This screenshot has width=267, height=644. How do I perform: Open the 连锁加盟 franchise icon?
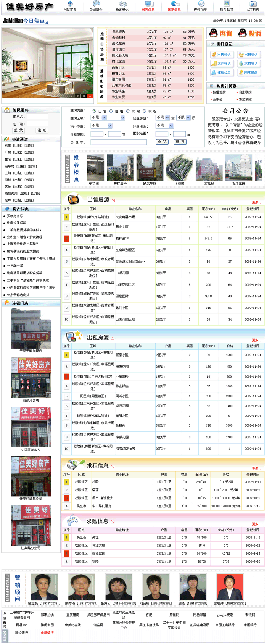pyautogui.click(x=200, y=4)
